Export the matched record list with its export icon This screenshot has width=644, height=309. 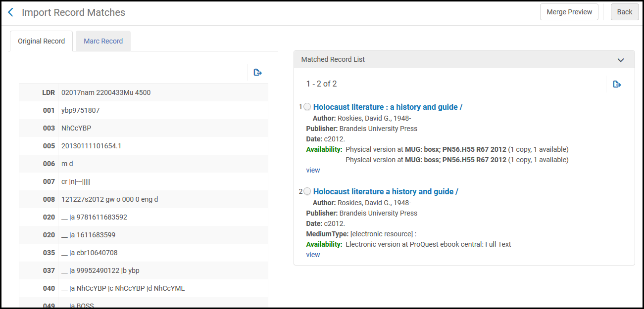[617, 84]
